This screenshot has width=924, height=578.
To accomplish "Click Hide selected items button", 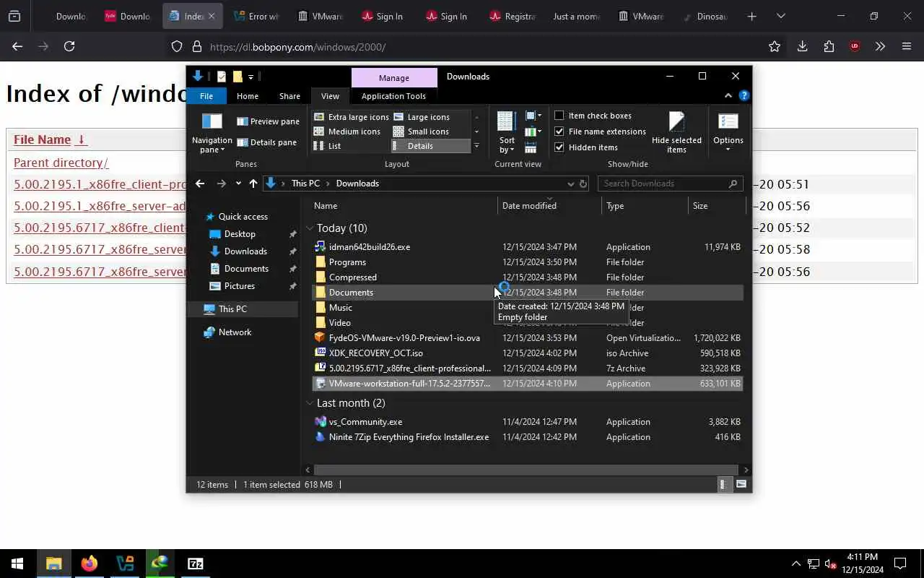I will (x=676, y=133).
